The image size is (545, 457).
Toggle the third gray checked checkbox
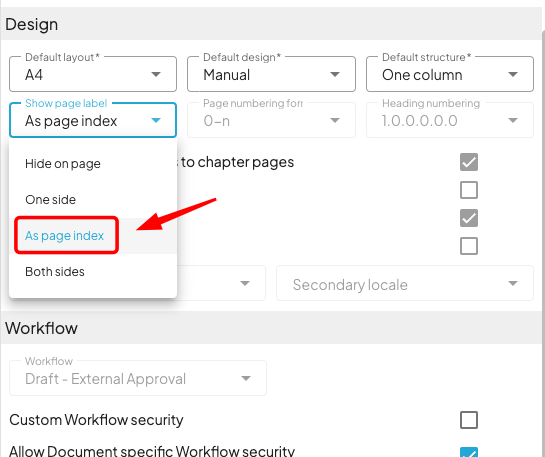coord(469,218)
